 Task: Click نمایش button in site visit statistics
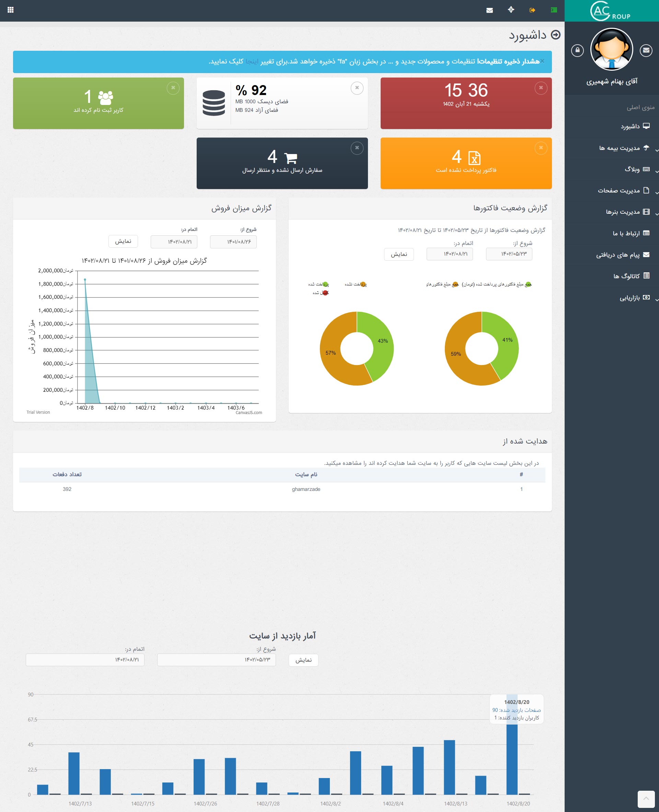pyautogui.click(x=303, y=660)
